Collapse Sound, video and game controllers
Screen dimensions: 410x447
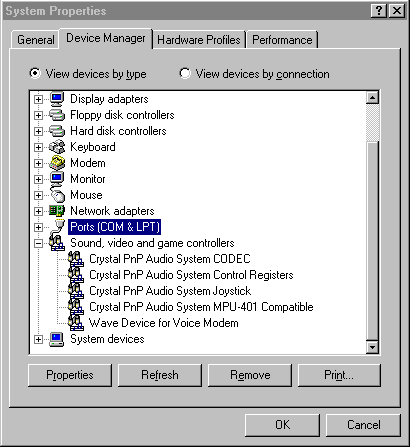(x=38, y=243)
